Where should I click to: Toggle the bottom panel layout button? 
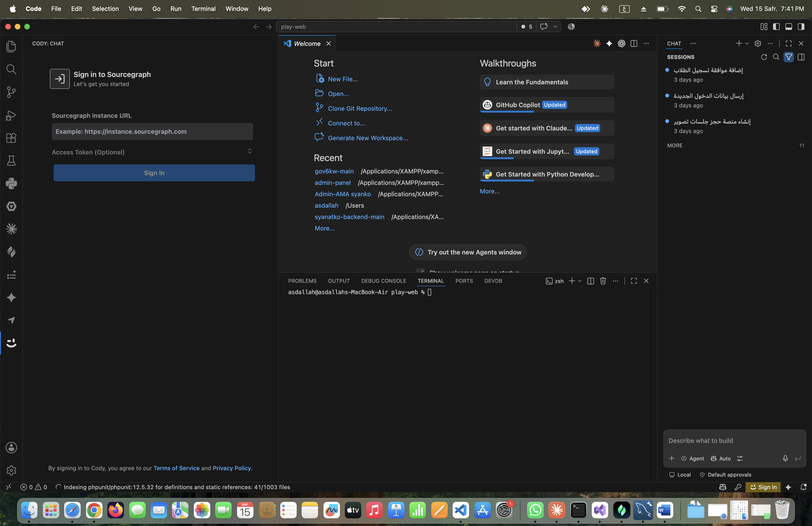coord(788,27)
